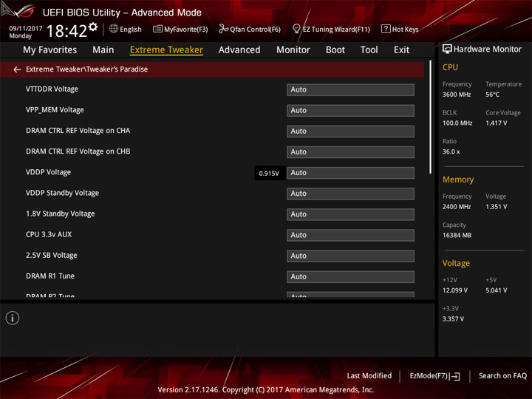
Task: Switch to the Boot tab
Action: pyautogui.click(x=335, y=50)
